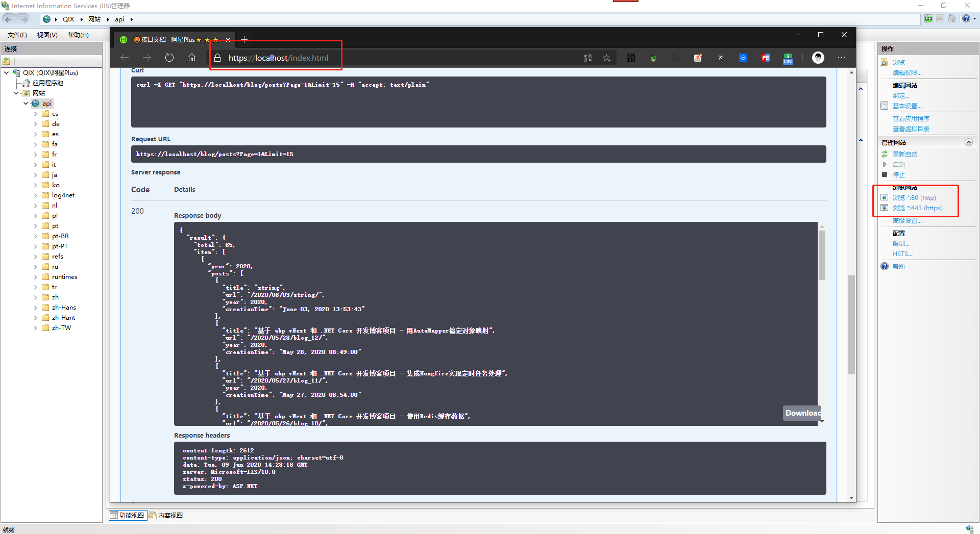Collapse the 管理网站 actions section
The width and height of the screenshot is (980, 534).
(x=968, y=142)
